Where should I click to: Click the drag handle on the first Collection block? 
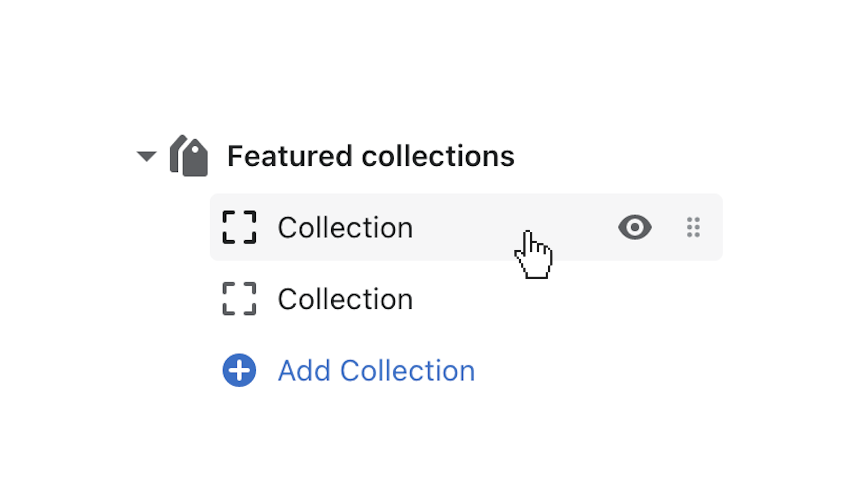click(693, 227)
